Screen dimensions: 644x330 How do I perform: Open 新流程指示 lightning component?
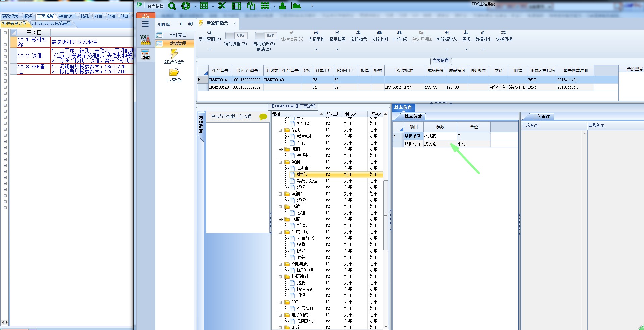[174, 56]
